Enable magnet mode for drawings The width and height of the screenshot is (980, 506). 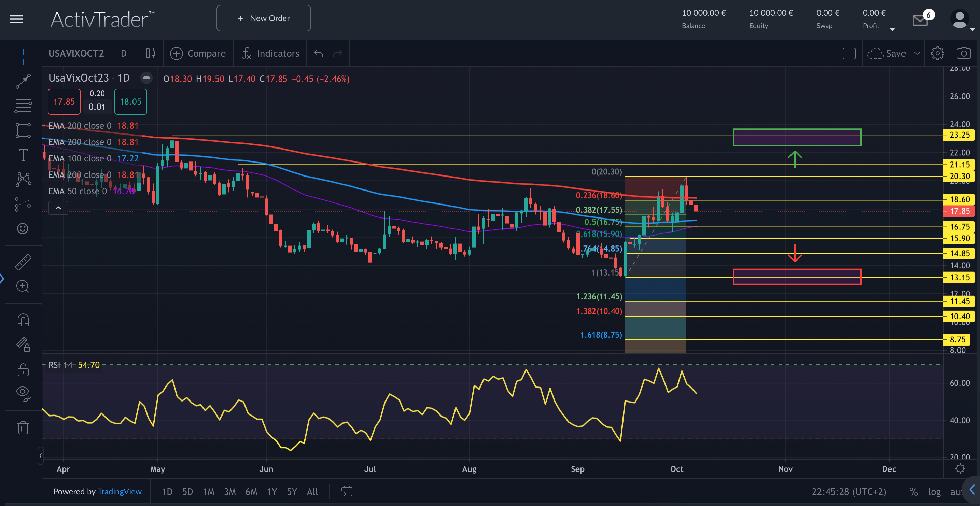[23, 320]
